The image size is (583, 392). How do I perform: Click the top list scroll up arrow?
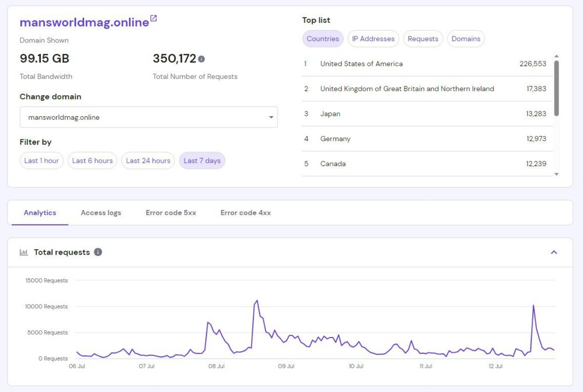pos(556,56)
